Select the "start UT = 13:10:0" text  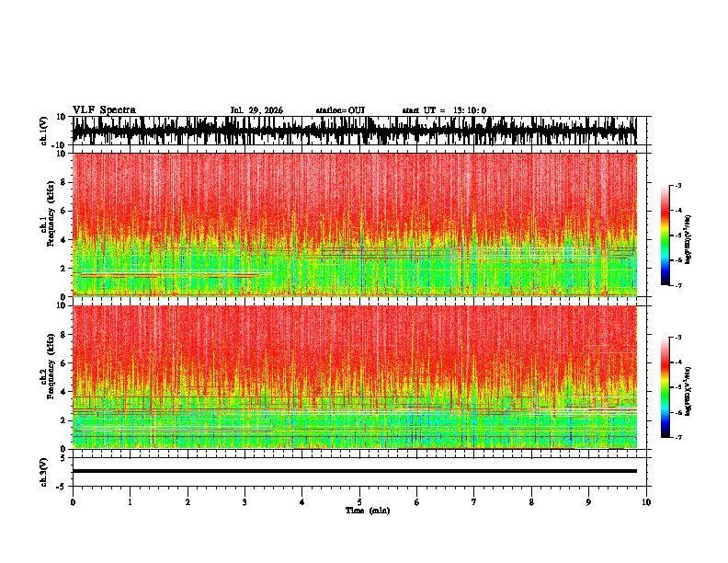[x=444, y=110]
